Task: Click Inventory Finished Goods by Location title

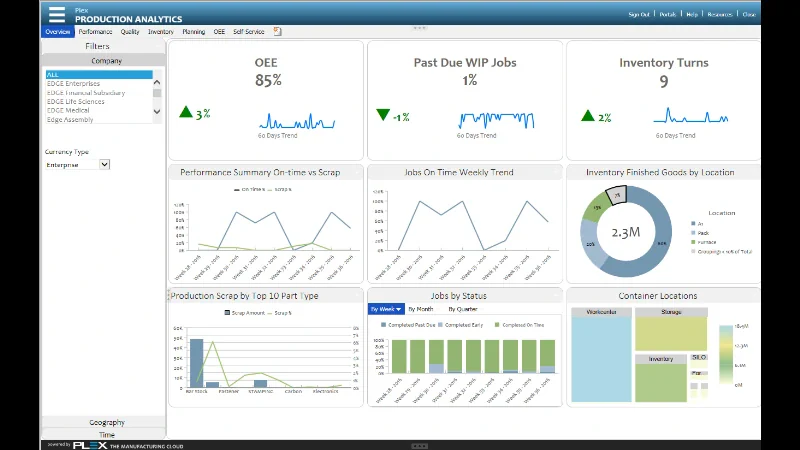Action: click(x=660, y=172)
